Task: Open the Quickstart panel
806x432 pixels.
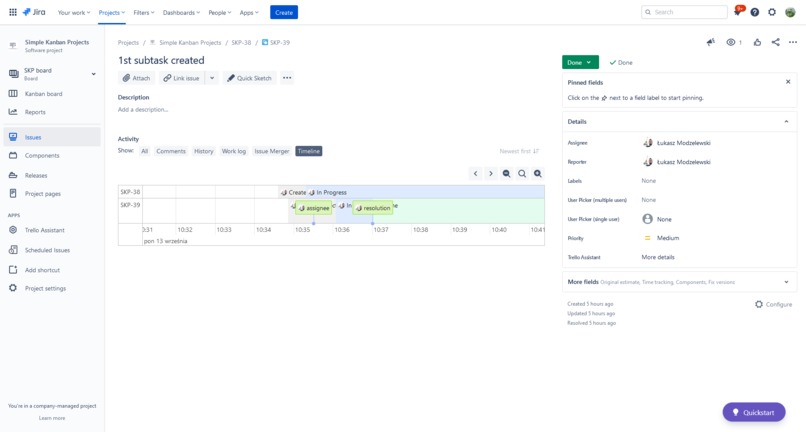Action: (754, 412)
